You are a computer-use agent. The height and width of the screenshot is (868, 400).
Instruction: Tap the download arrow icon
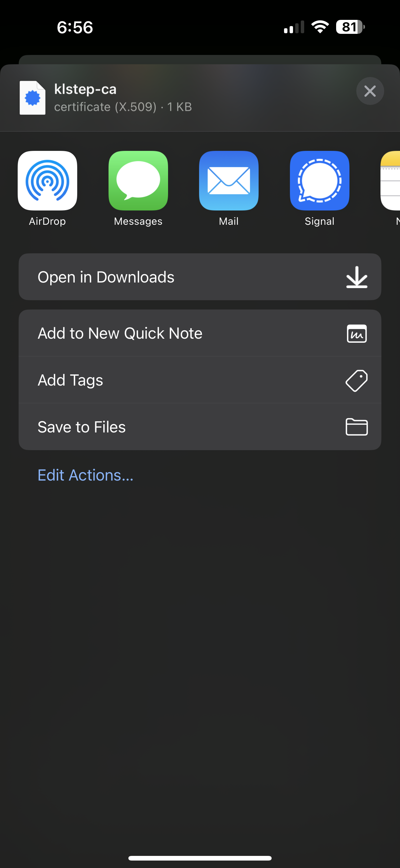357,277
